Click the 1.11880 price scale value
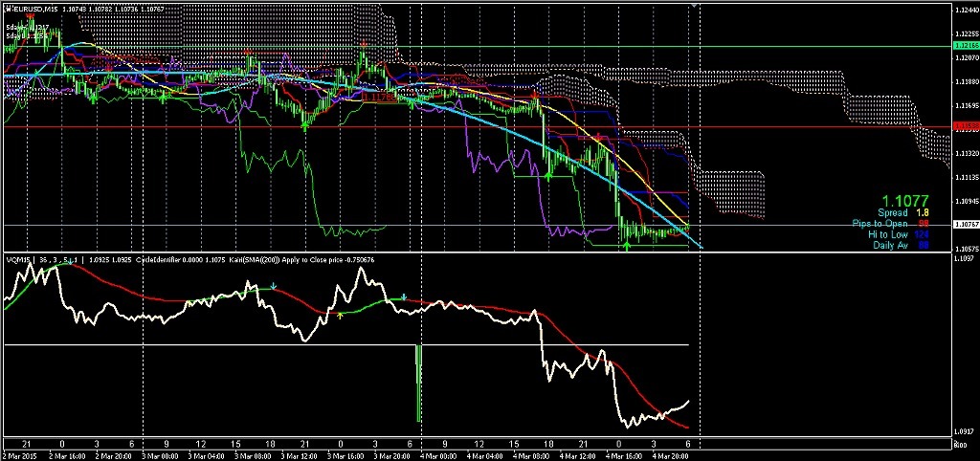The height and width of the screenshot is (461, 980). [967, 81]
